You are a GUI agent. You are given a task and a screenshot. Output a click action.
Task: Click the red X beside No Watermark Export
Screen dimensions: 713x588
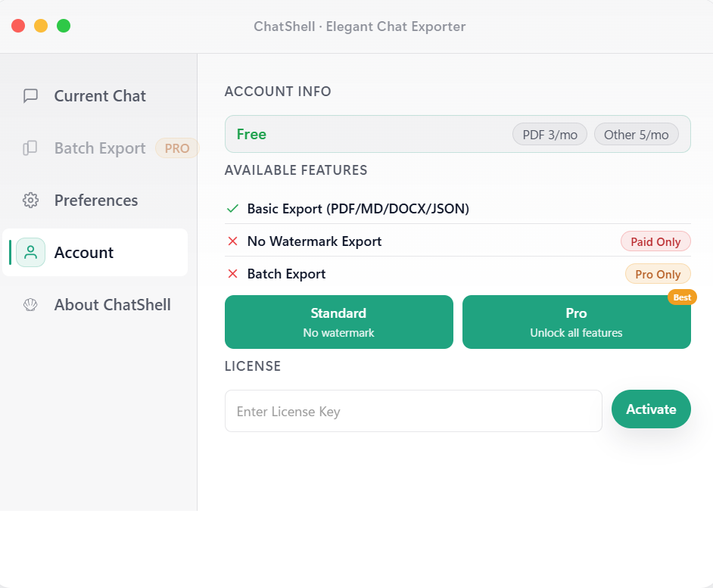[x=233, y=241]
